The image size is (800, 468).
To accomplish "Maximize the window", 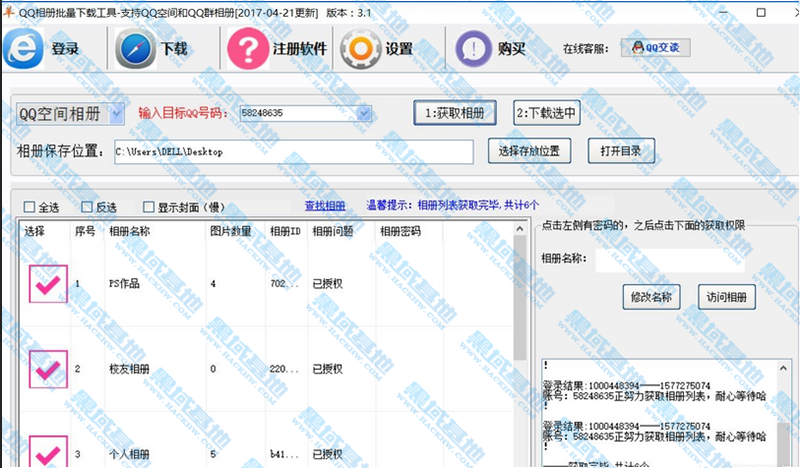I will click(x=761, y=12).
